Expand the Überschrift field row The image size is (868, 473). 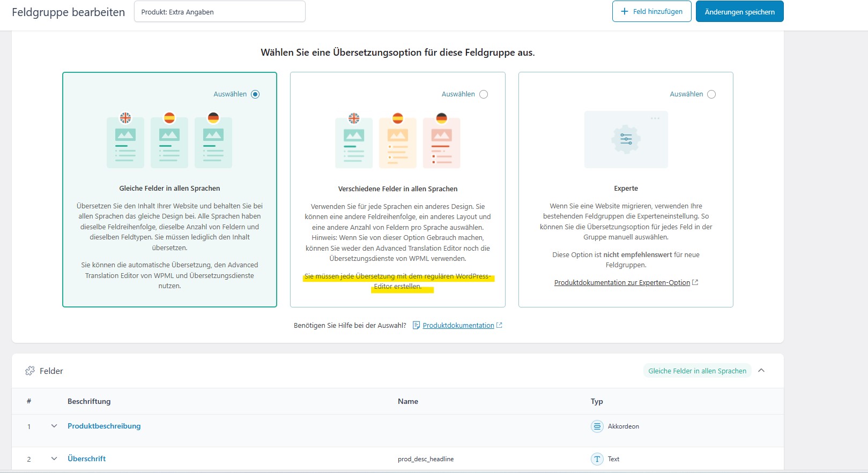coord(54,459)
